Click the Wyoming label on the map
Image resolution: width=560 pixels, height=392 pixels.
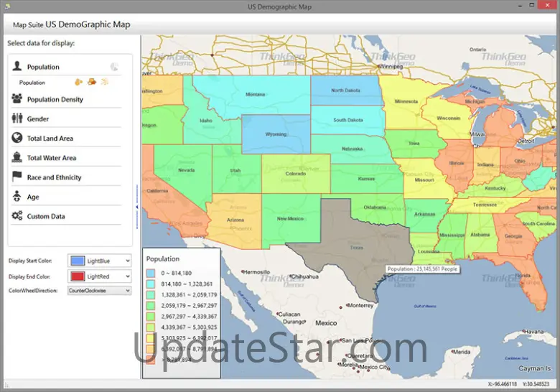click(276, 134)
